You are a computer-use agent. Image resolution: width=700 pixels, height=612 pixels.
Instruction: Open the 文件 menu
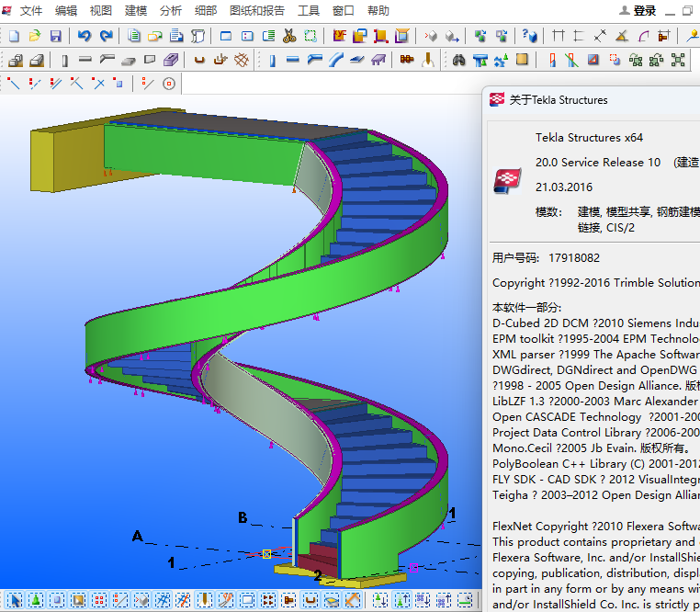pyautogui.click(x=31, y=11)
